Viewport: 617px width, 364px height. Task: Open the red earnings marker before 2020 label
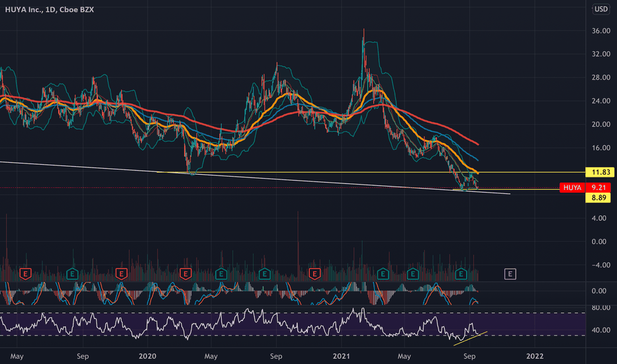(x=121, y=273)
